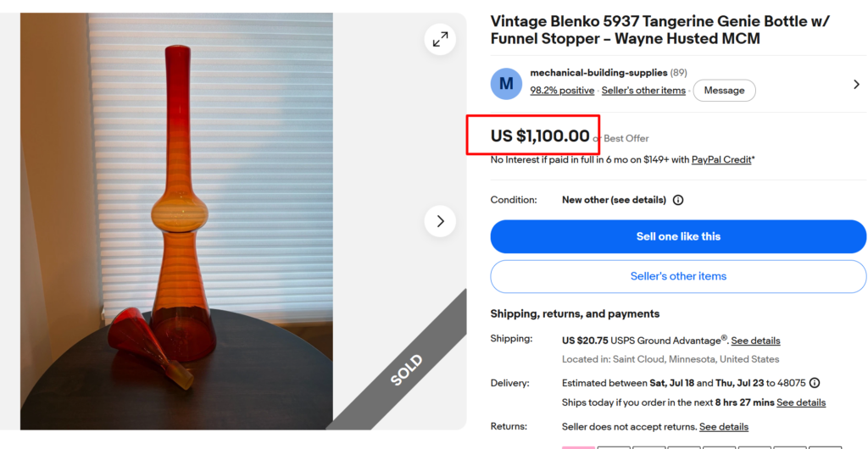Viewport: 868px width, 449px height.
Task: Click the seller's blue M avatar
Action: [506, 84]
